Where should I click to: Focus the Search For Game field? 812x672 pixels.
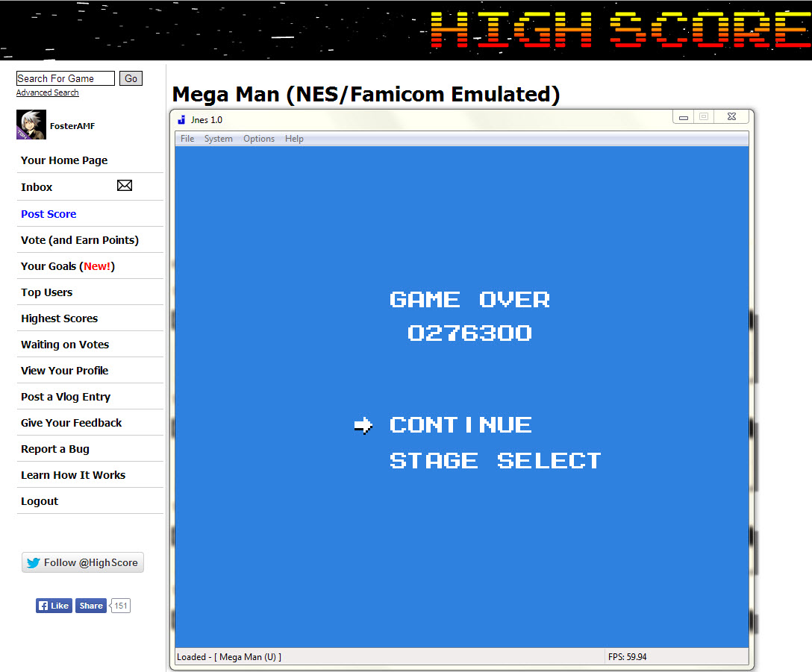coord(65,78)
